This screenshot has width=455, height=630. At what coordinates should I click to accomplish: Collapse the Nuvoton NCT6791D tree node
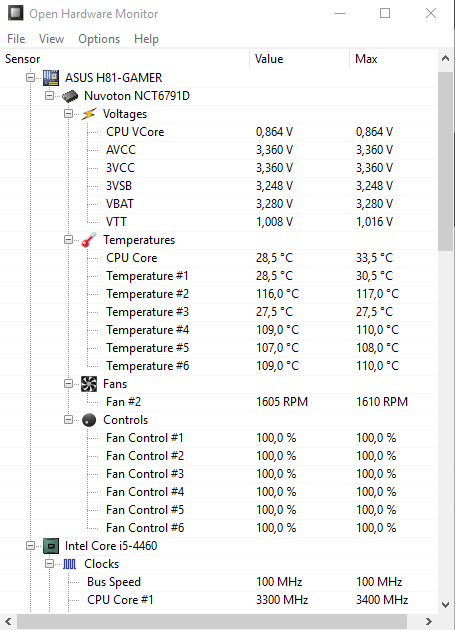coord(49,95)
